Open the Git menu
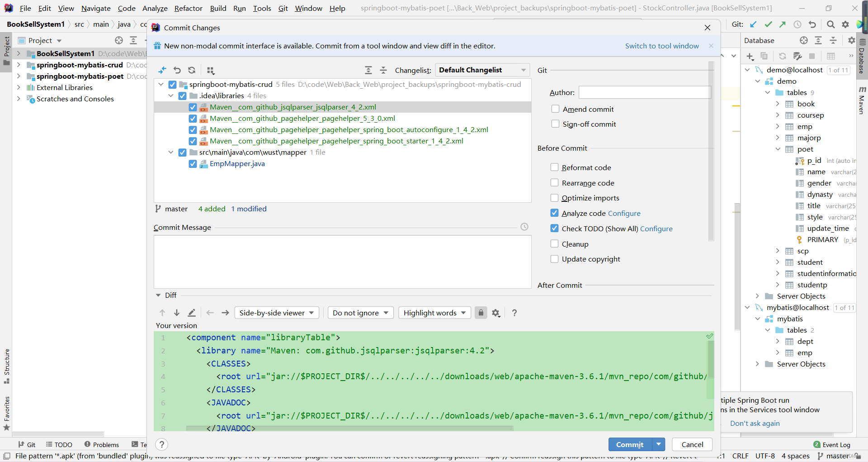The height and width of the screenshot is (462, 868). (x=283, y=8)
